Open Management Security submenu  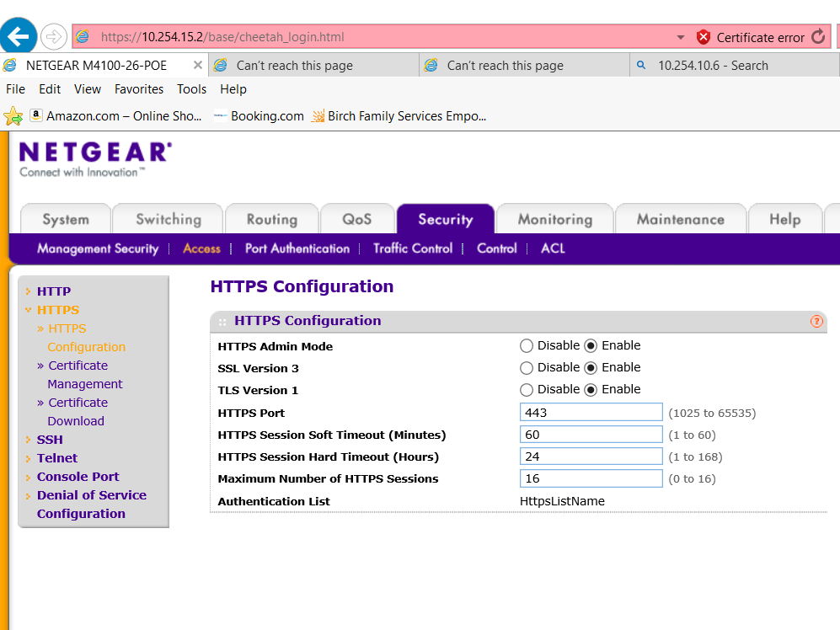coord(98,248)
